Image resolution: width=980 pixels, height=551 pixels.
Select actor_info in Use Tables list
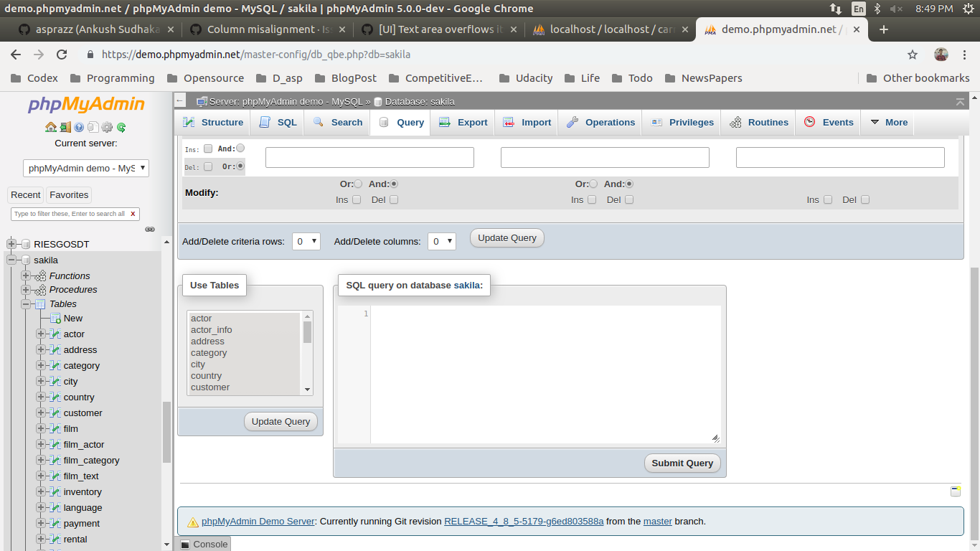pos(244,330)
